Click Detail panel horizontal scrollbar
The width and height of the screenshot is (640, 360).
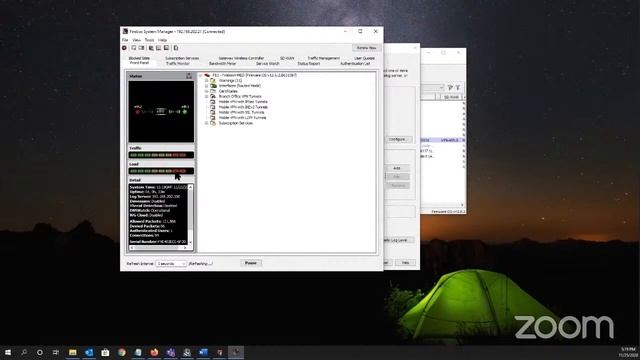coord(158,248)
